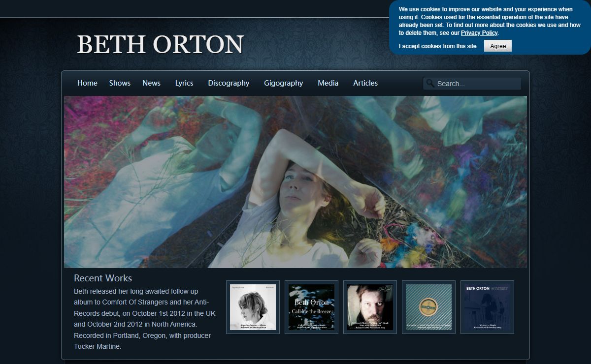591x364 pixels.
Task: Open the striped vinyl record thumbnail
Action: (x=428, y=307)
